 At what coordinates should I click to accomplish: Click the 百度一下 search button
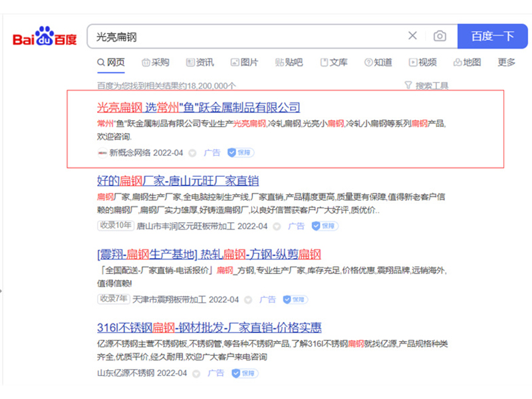tap(492, 37)
